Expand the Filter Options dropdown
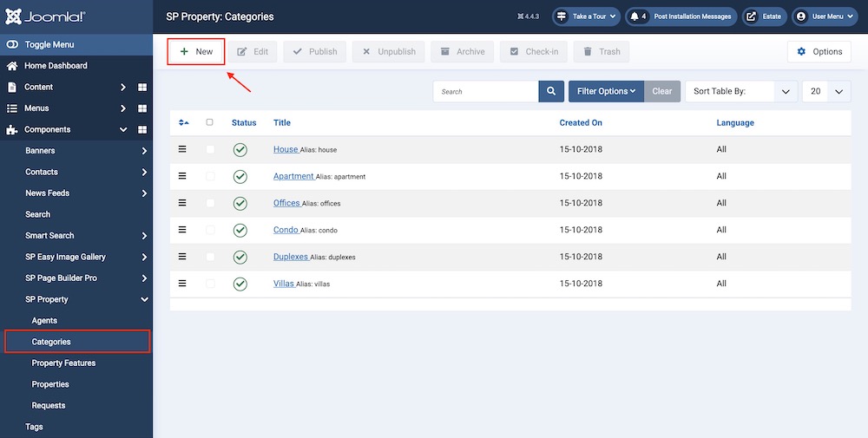 (606, 91)
